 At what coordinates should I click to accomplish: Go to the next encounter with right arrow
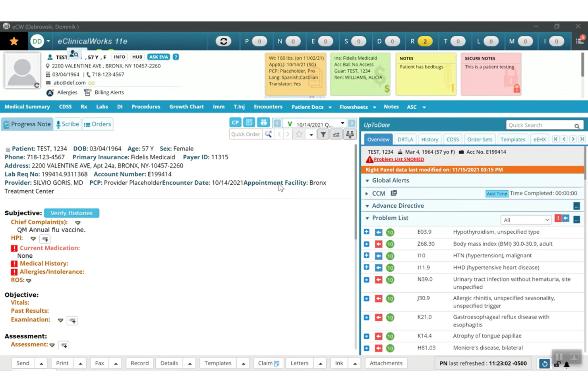coord(352,124)
